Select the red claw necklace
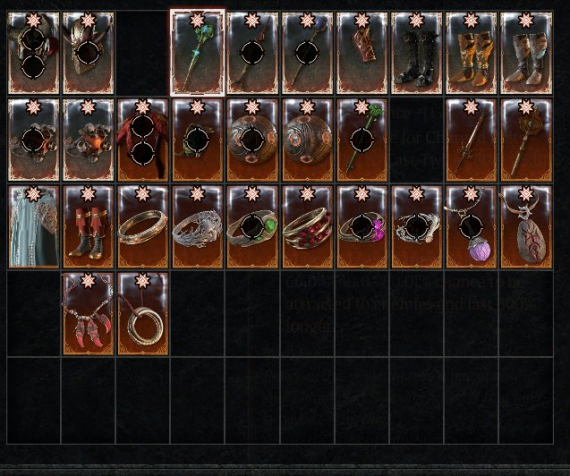 click(88, 314)
